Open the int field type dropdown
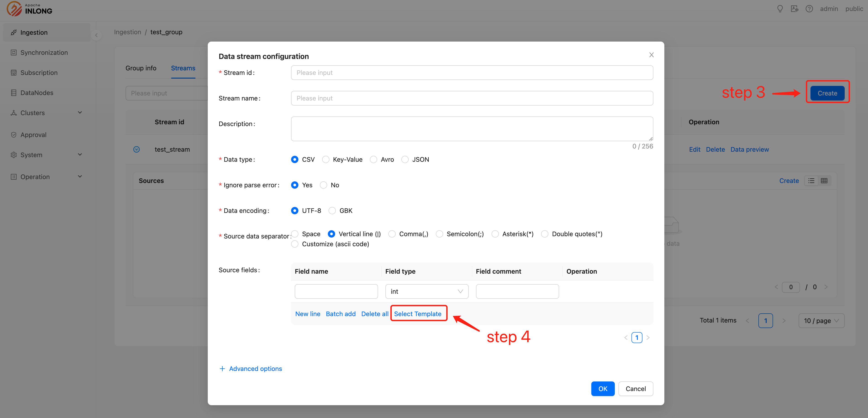Image resolution: width=868 pixels, height=418 pixels. tap(427, 291)
